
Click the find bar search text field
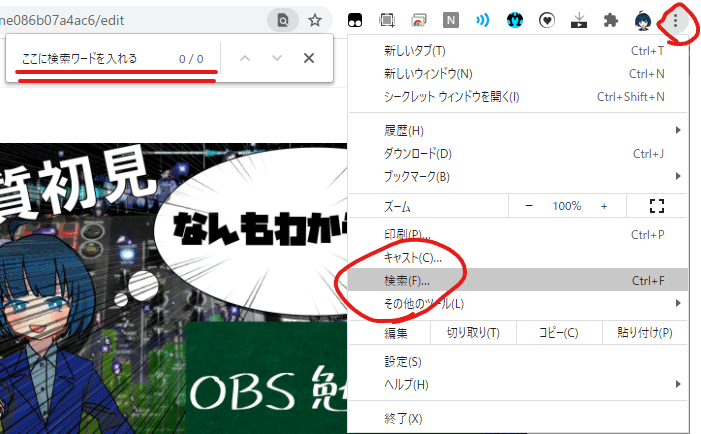pos(96,59)
